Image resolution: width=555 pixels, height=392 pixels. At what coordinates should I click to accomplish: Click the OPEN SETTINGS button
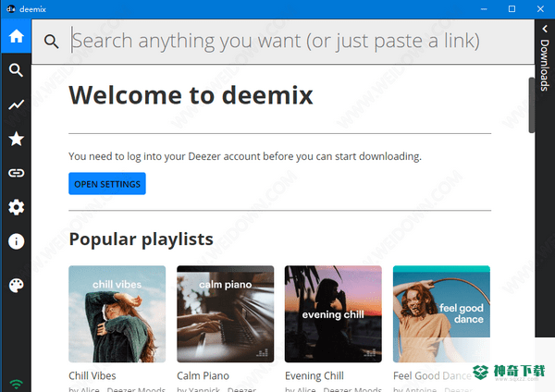coord(107,184)
